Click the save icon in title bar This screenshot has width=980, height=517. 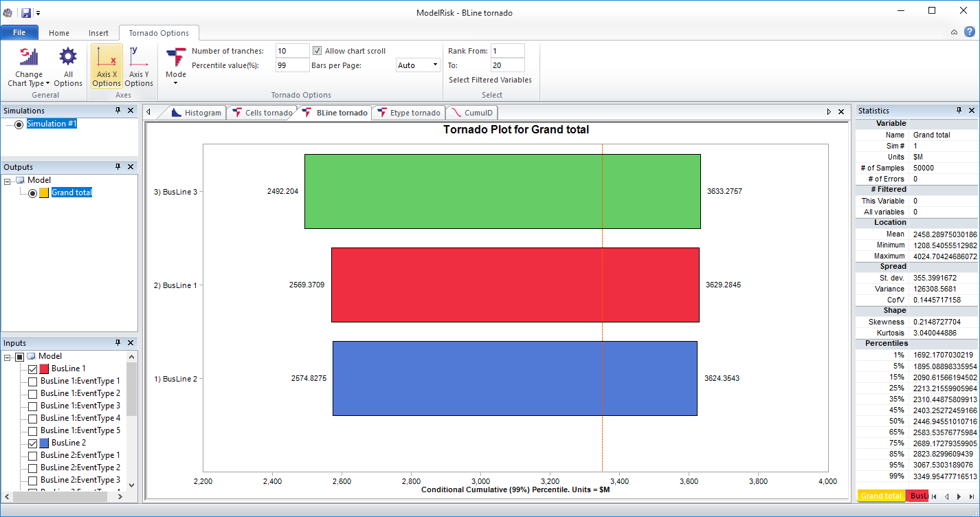pyautogui.click(x=26, y=12)
